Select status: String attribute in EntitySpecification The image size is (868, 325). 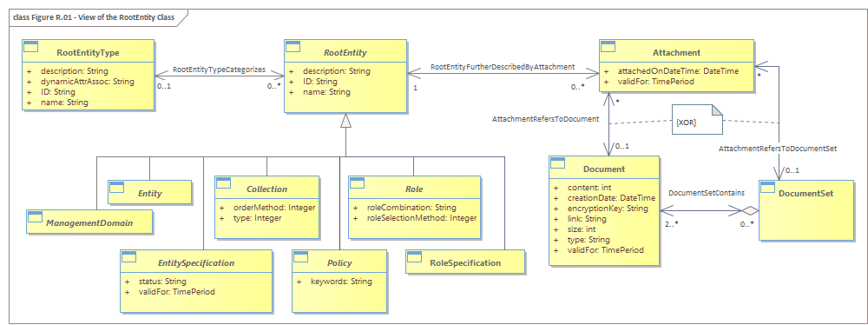click(x=162, y=282)
